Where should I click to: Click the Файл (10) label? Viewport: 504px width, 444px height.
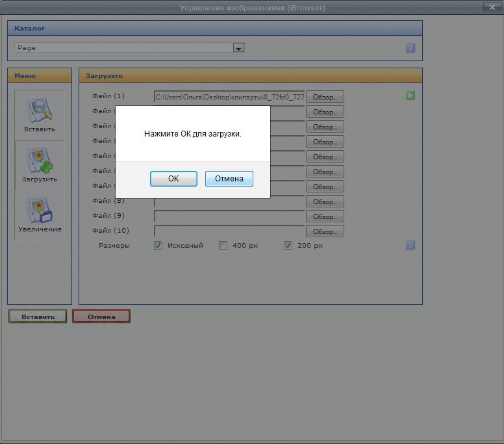click(x=110, y=230)
